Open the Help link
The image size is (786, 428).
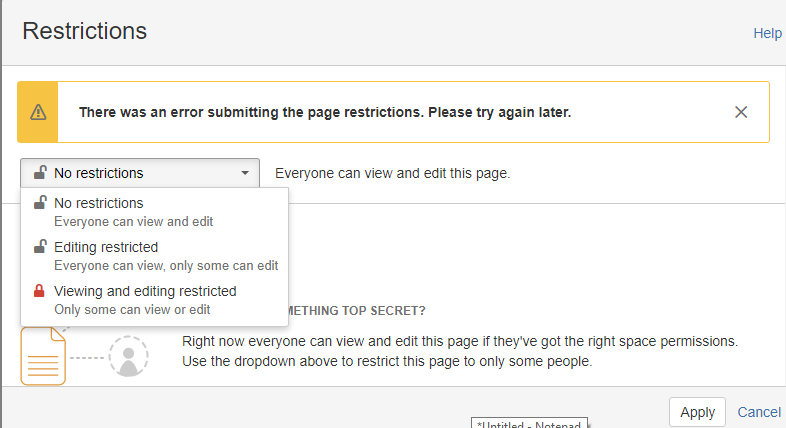[767, 33]
